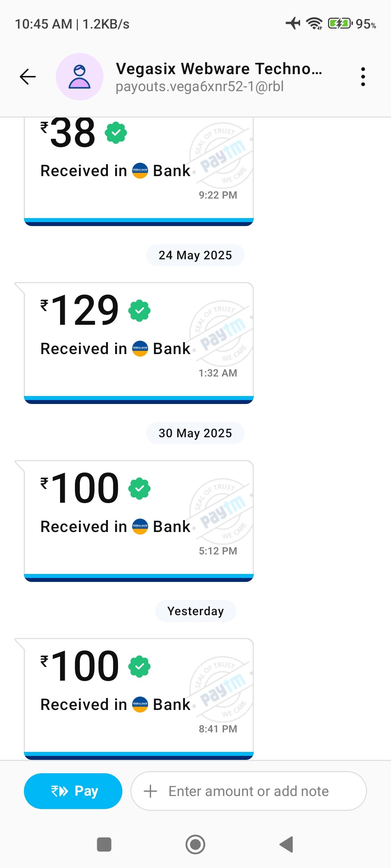
Task: Click the blue Pay button
Action: tap(73, 791)
